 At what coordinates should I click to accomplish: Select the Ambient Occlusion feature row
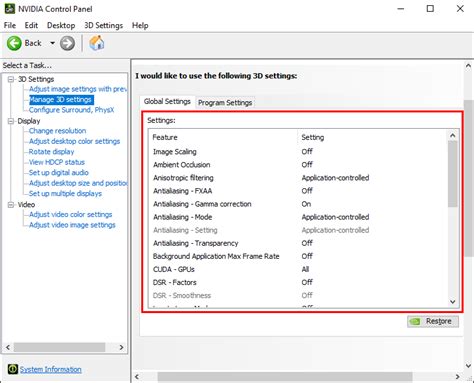coord(298,165)
